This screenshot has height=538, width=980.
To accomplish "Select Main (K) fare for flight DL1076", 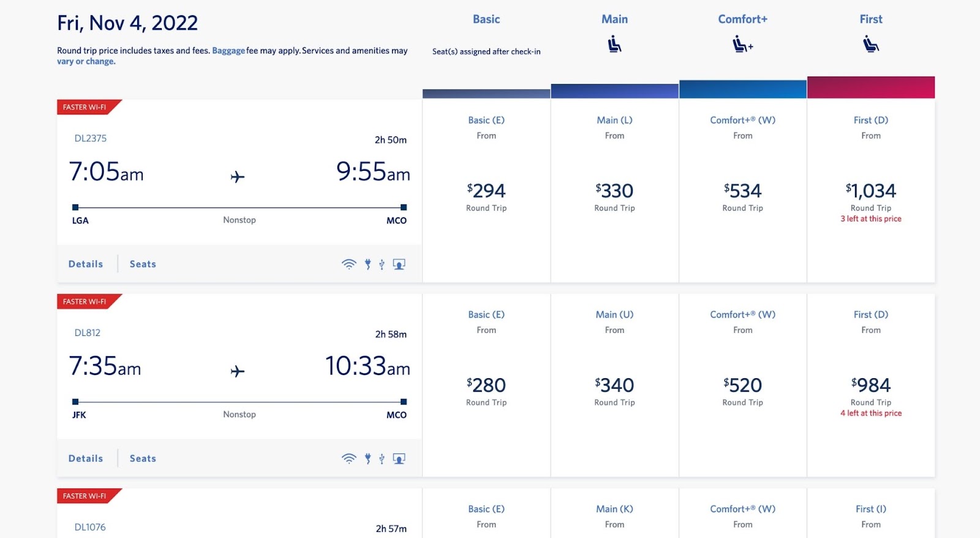I will (x=614, y=514).
